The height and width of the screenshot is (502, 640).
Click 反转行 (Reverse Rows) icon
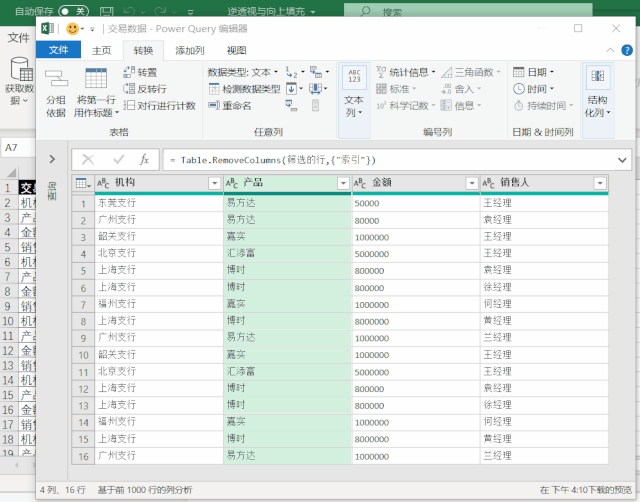pos(129,89)
